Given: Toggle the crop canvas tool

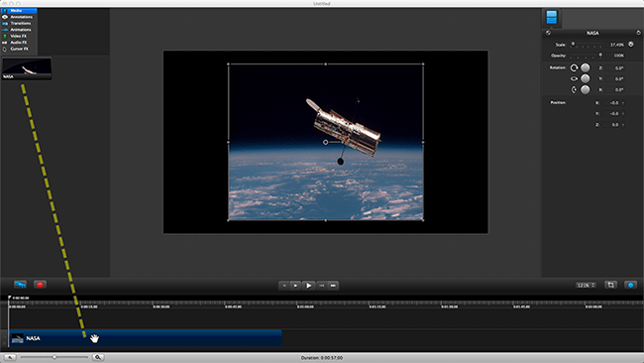Looking at the screenshot, I should pyautogui.click(x=610, y=285).
